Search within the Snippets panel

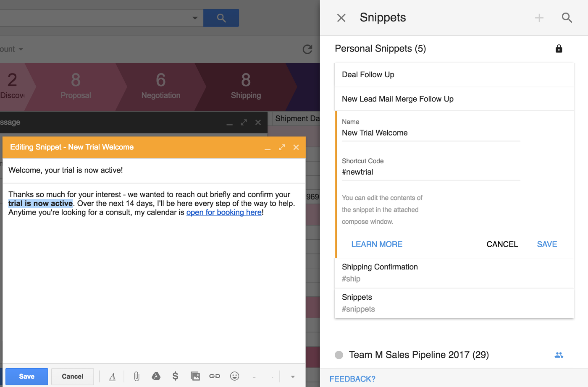click(567, 18)
